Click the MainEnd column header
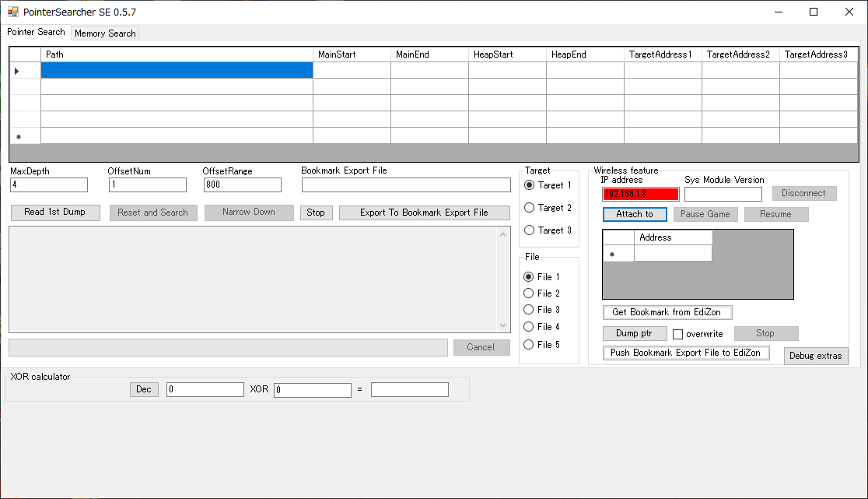 click(429, 54)
